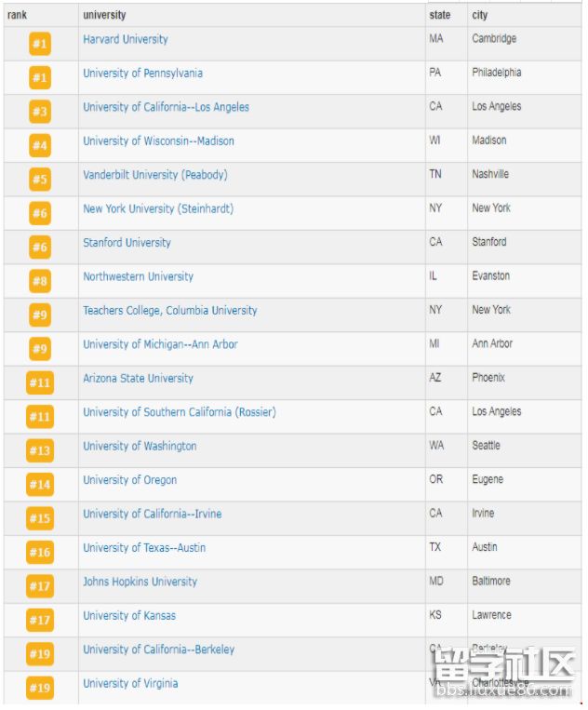Open University of Texas--Austin link
The width and height of the screenshot is (588, 710).
pos(144,548)
